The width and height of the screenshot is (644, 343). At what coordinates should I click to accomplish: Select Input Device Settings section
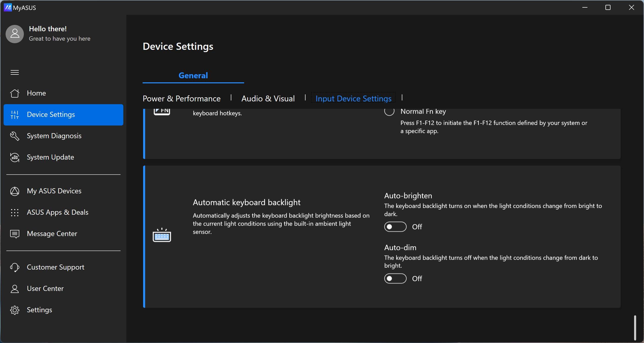tap(353, 99)
